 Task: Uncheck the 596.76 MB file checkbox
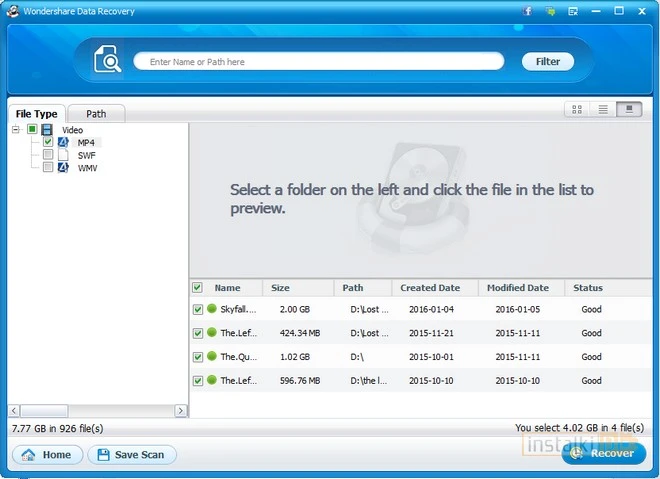click(x=198, y=381)
